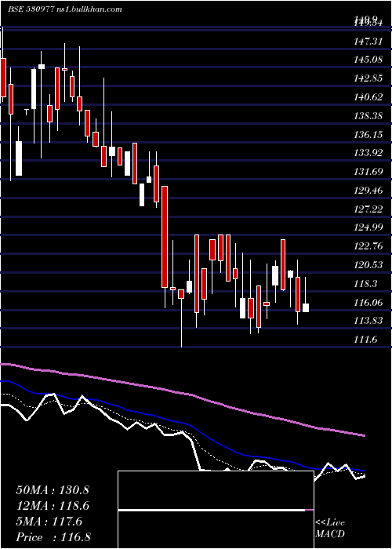Click the 116.06 price level label
This screenshot has height=549, width=392.
368,303
